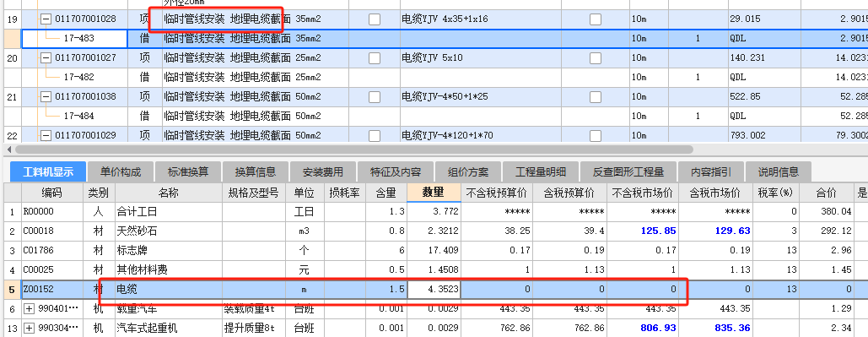Select sub-item 17-483 in the tree
Screen dimensions: 868x337
coord(78,39)
